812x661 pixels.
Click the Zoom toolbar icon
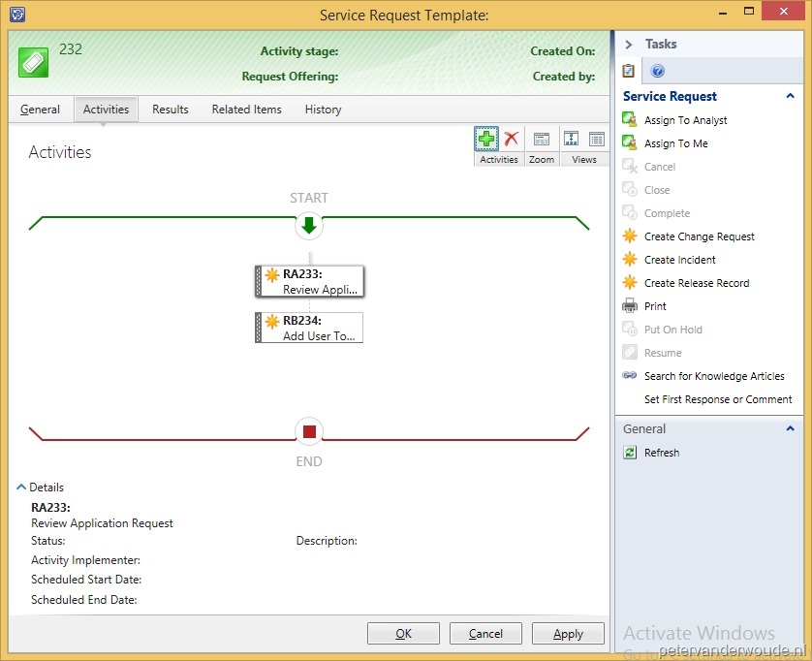coord(542,139)
